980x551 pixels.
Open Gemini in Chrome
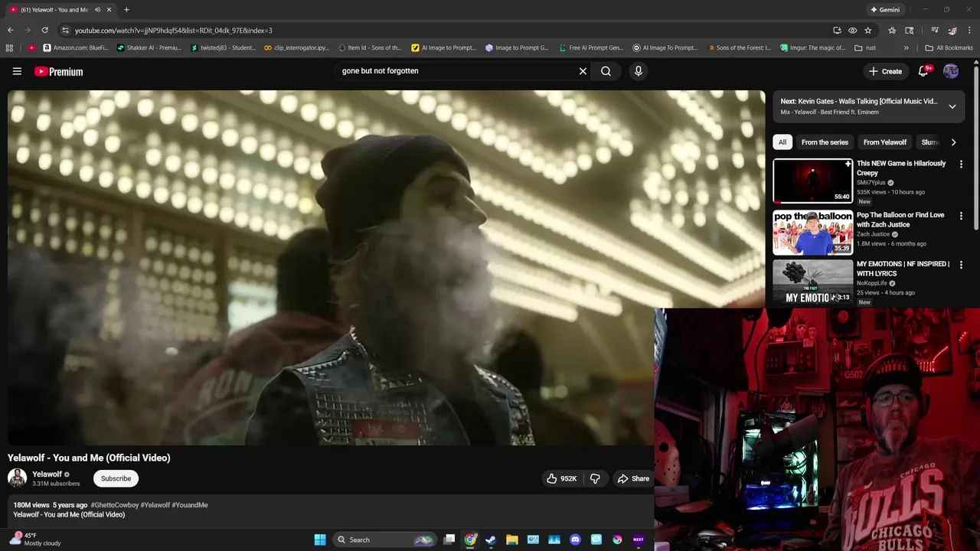click(x=884, y=9)
